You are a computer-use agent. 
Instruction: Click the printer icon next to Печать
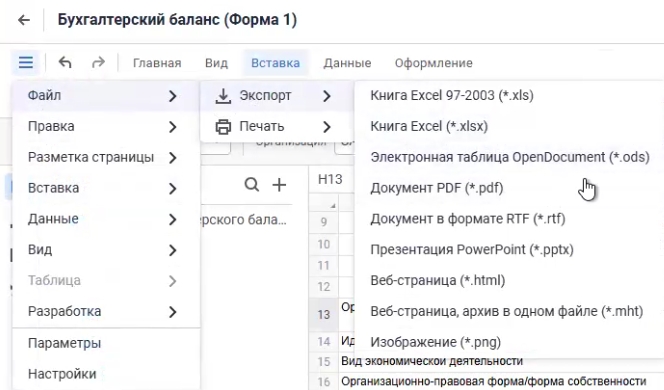pyautogui.click(x=223, y=127)
